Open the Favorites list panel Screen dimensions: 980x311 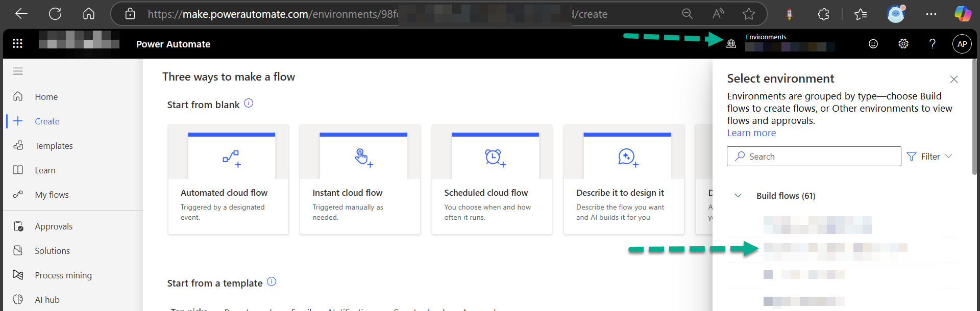pos(861,14)
